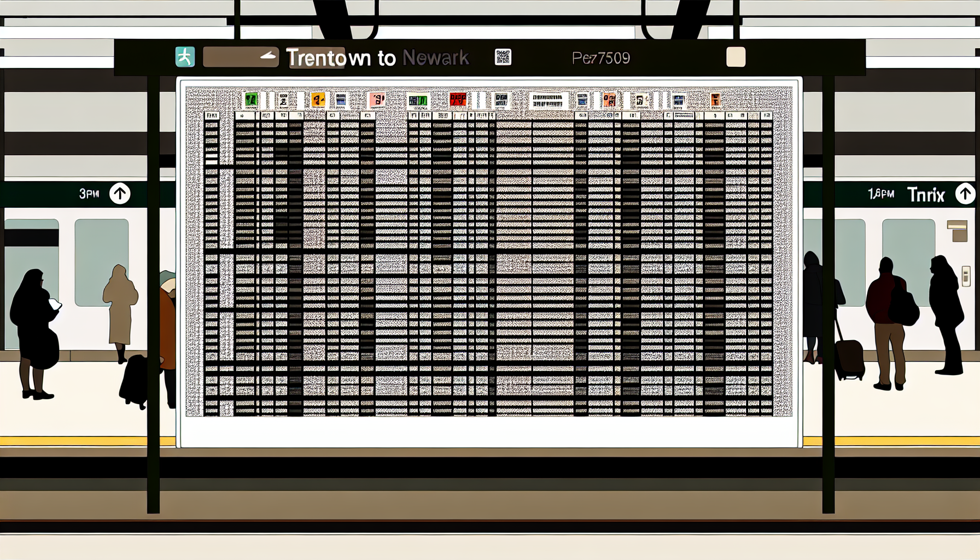Click the 'Pe77509' code on the sign
The width and height of the screenshot is (980, 560).
point(601,58)
